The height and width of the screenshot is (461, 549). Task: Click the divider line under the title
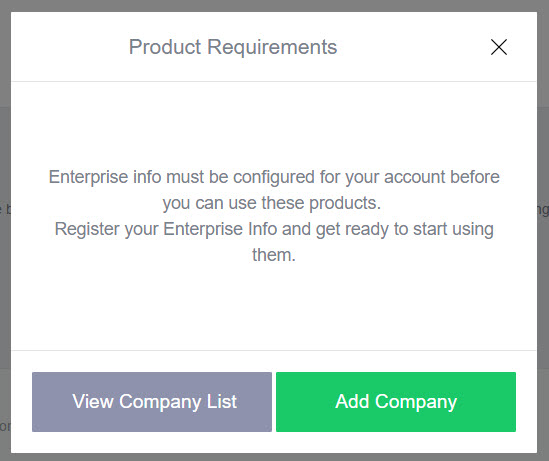coord(274,82)
